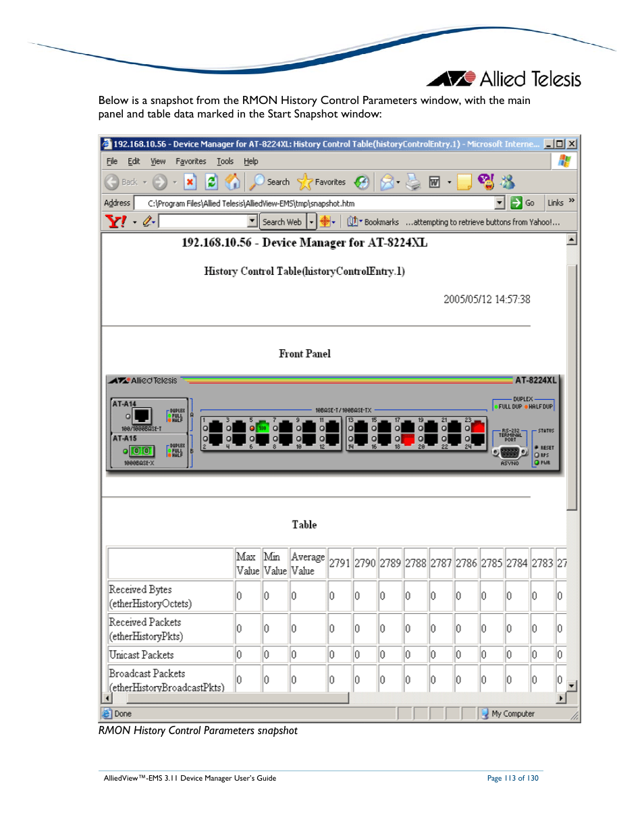Click column header 2791
The image size is (644, 834).
(x=340, y=564)
